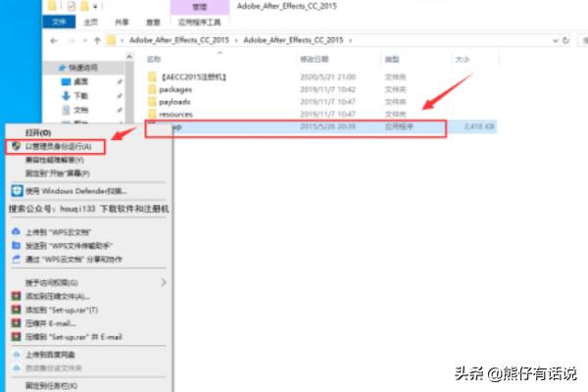This screenshot has width=588, height=392.
Task: Click the resources folder icon
Action: click(152, 114)
